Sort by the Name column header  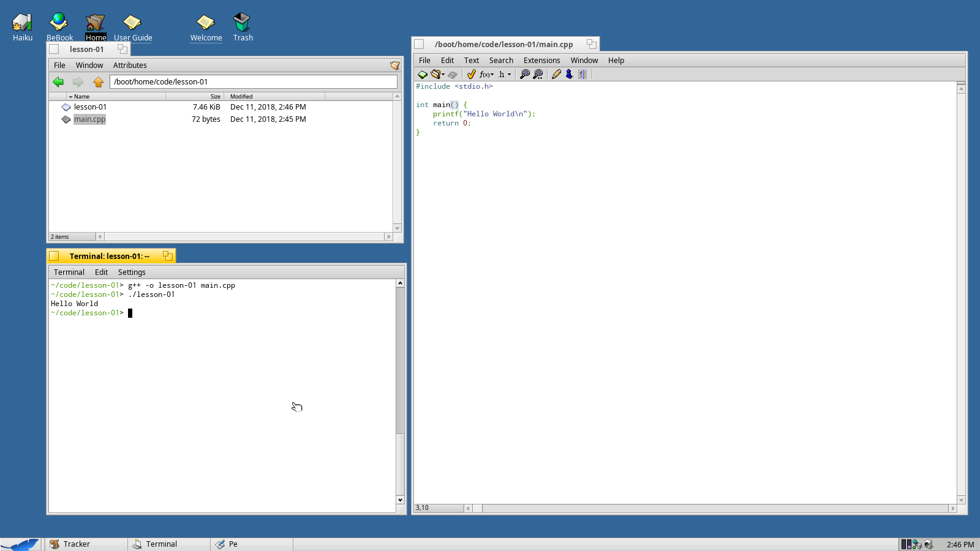116,97
